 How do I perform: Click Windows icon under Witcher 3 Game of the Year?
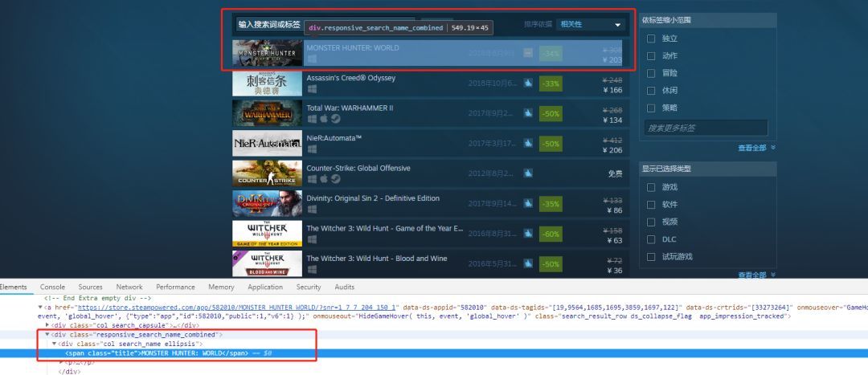pyautogui.click(x=312, y=239)
